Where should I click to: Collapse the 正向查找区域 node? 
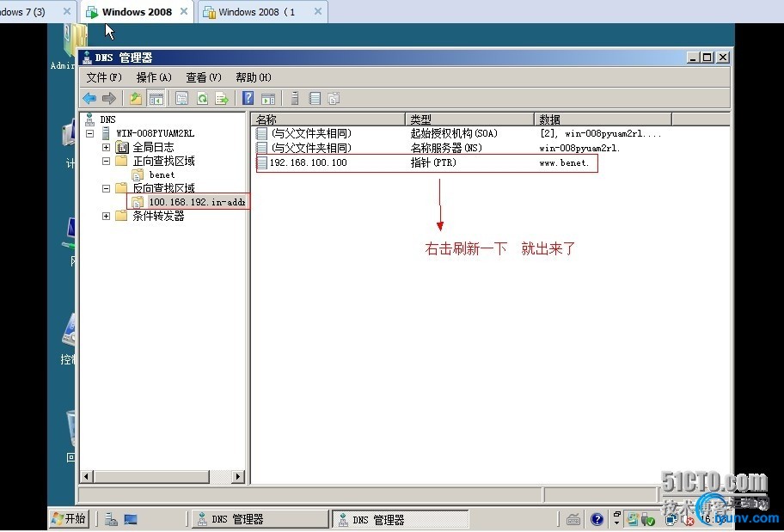pos(106,161)
